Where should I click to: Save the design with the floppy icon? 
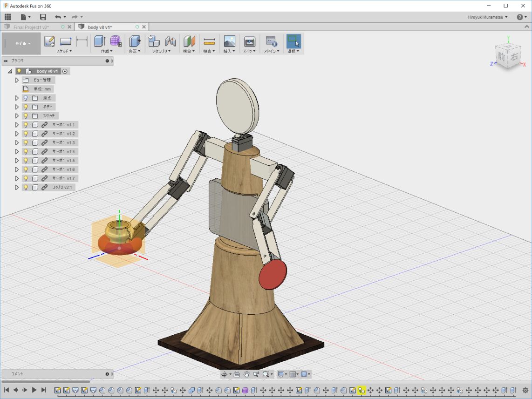coord(43,17)
